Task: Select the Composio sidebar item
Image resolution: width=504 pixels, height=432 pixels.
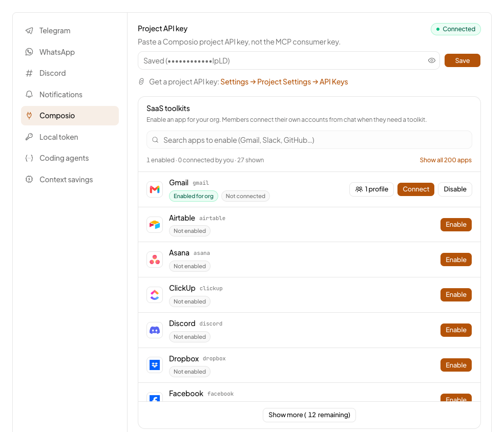Action: [70, 116]
